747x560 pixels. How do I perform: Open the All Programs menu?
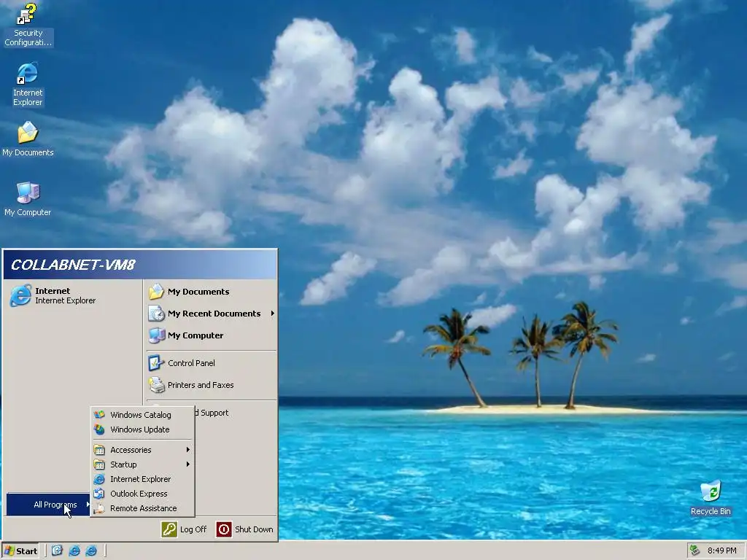point(48,505)
